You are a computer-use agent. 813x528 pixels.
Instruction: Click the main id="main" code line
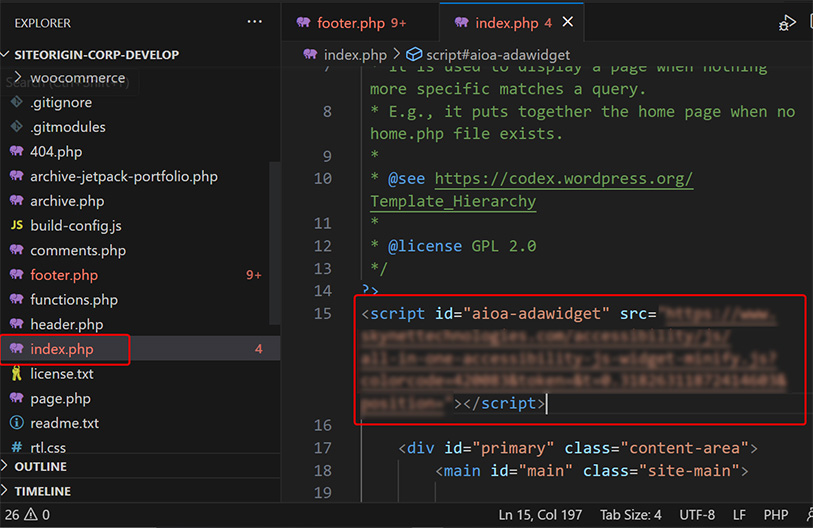(x=592, y=471)
